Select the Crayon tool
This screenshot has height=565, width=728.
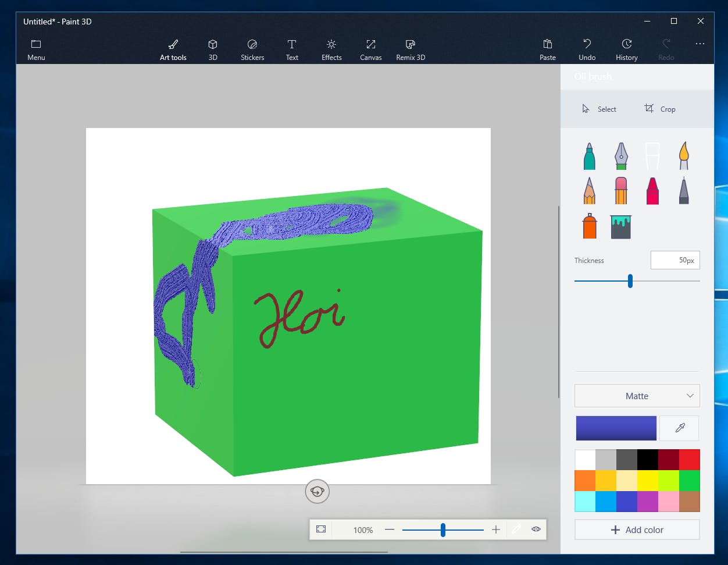(x=652, y=190)
